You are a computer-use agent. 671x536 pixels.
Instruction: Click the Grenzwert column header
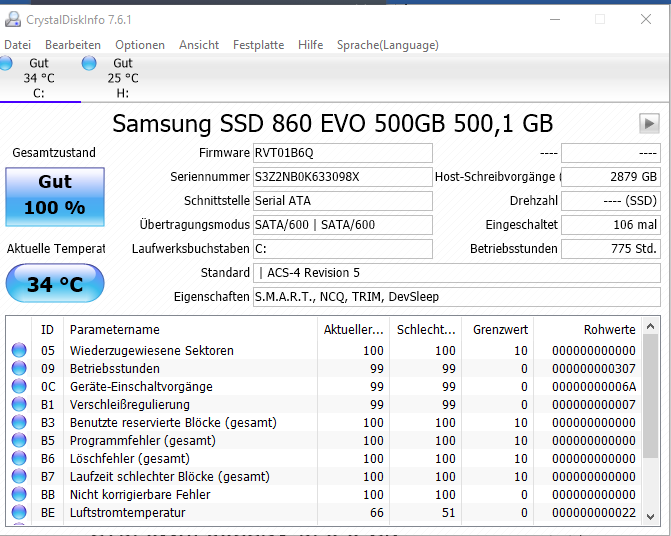[x=498, y=329]
